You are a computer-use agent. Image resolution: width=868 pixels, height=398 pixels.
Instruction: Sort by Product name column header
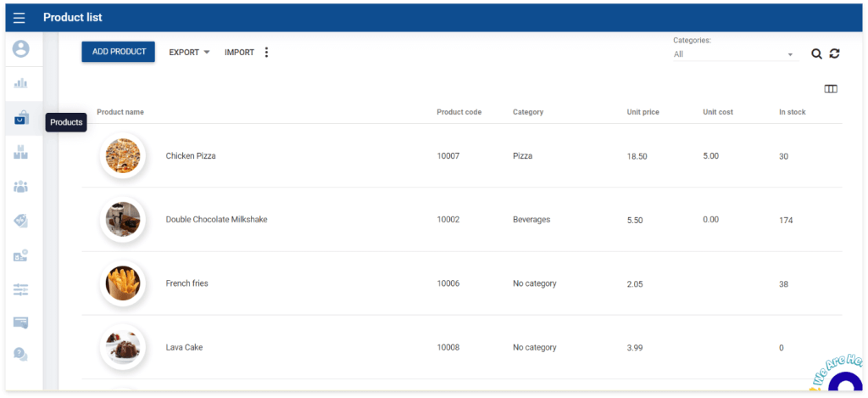tap(120, 112)
